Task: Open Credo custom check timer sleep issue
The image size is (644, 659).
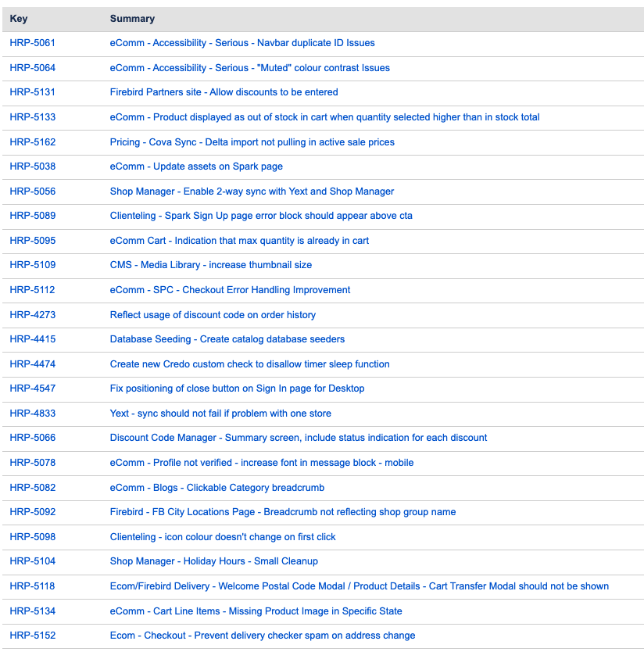Action: (x=249, y=364)
